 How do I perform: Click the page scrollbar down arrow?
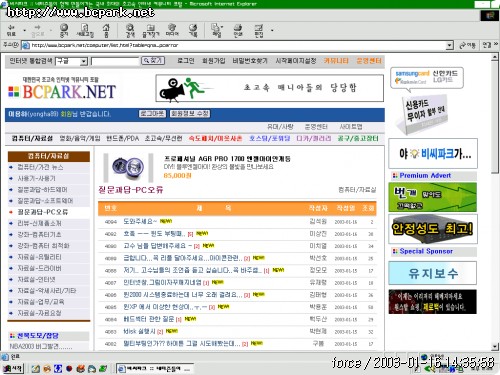coord(495,347)
